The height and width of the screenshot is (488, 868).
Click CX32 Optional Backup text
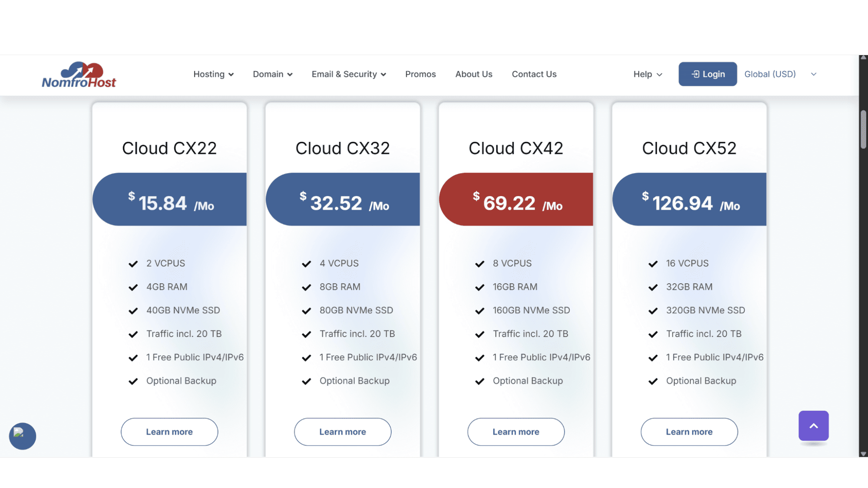click(354, 380)
